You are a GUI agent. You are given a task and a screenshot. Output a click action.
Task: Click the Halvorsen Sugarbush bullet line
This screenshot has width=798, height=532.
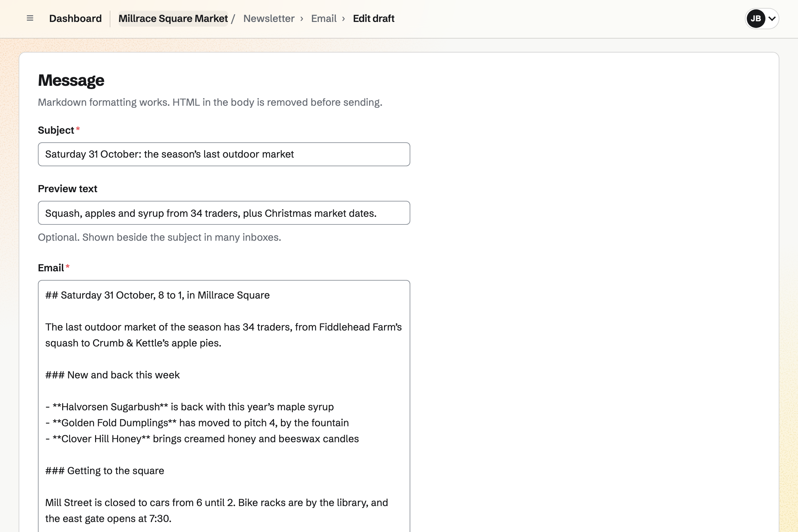click(190, 407)
